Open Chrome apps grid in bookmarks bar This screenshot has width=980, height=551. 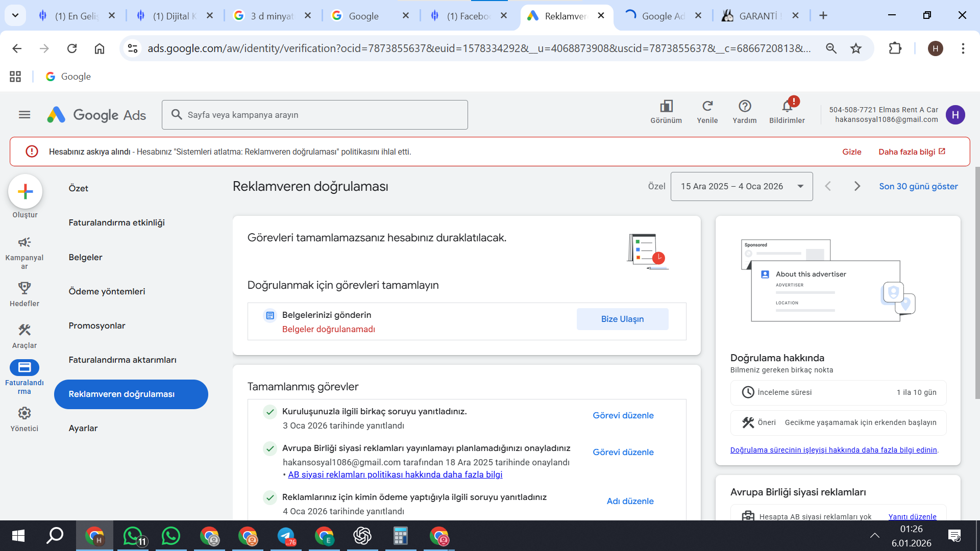tap(15, 77)
